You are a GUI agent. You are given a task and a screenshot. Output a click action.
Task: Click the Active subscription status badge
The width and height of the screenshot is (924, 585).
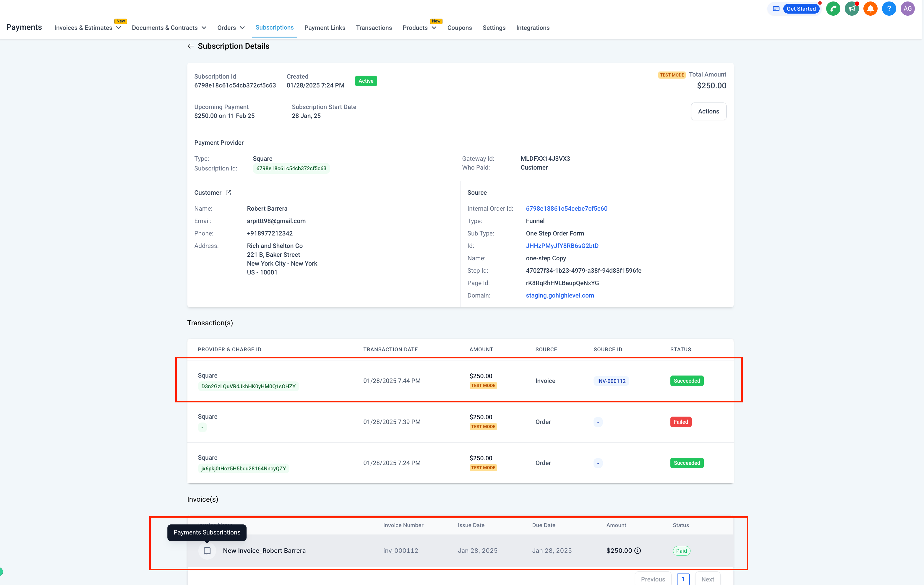(x=366, y=81)
